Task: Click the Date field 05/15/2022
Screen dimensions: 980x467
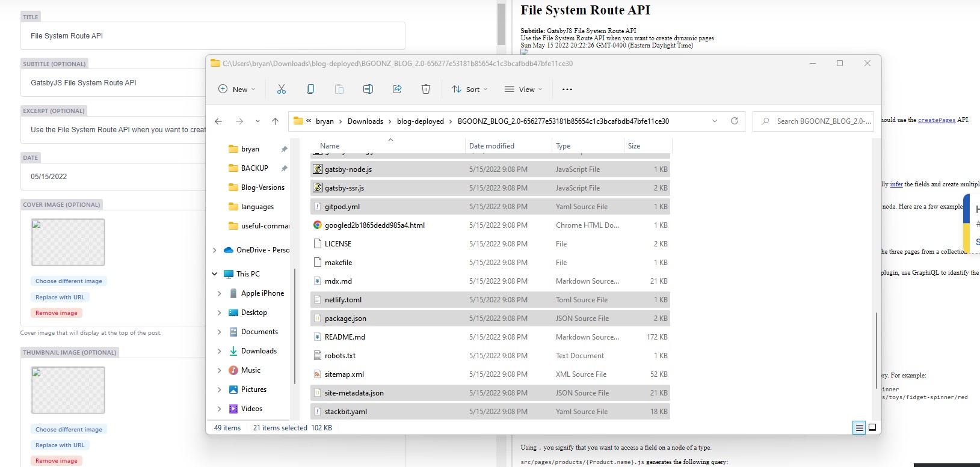Action: 114,177
